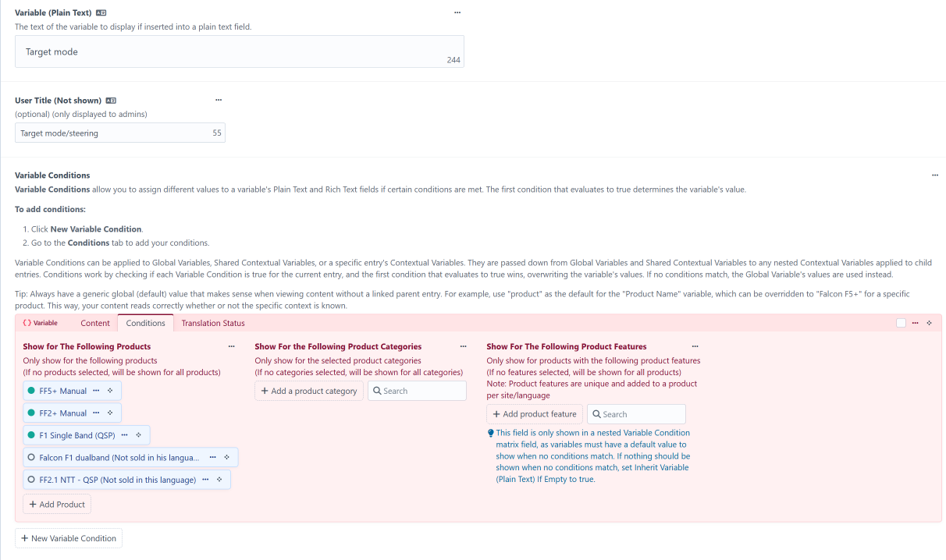Open FF2.1 NTT - QSP actions menu

(x=205, y=479)
